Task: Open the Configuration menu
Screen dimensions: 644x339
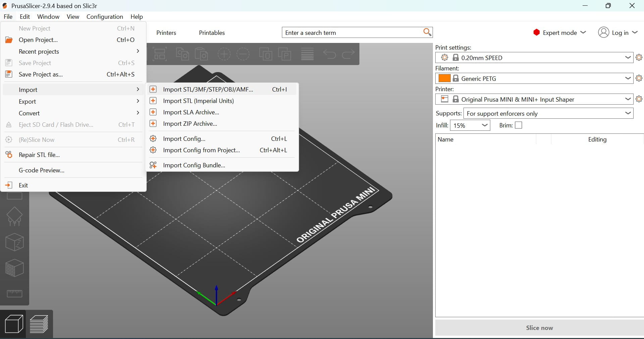Action: pyautogui.click(x=105, y=16)
